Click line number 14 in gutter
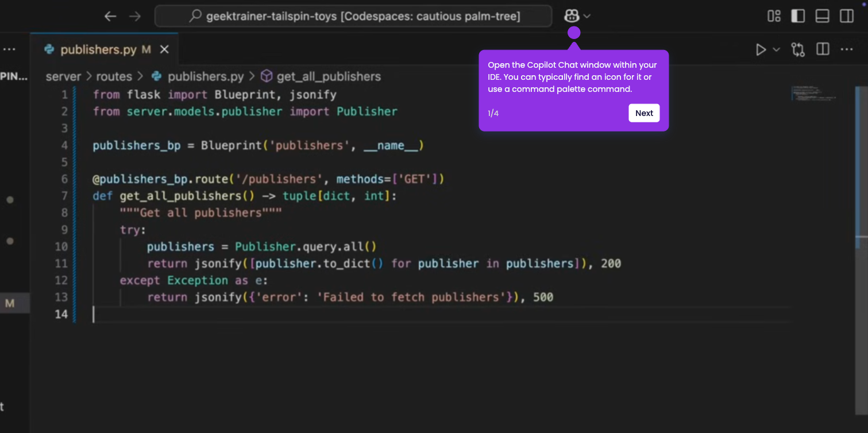This screenshot has height=433, width=868. pyautogui.click(x=61, y=314)
